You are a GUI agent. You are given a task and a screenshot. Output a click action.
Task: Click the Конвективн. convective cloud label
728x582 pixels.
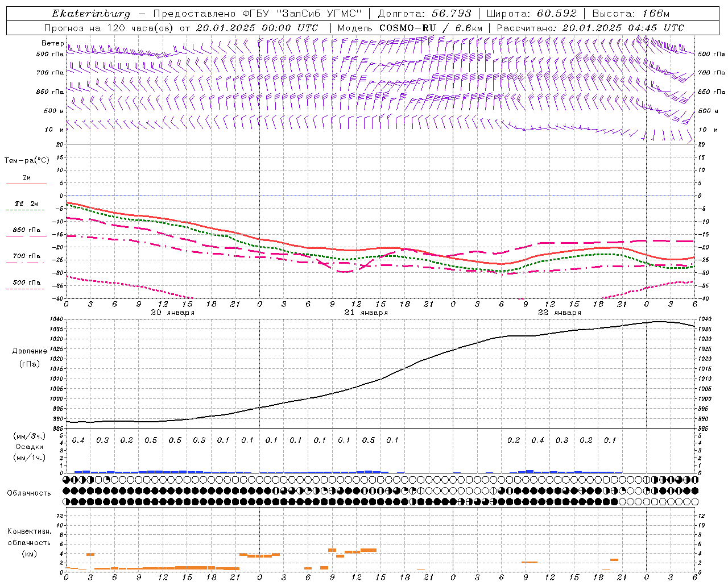click(29, 531)
